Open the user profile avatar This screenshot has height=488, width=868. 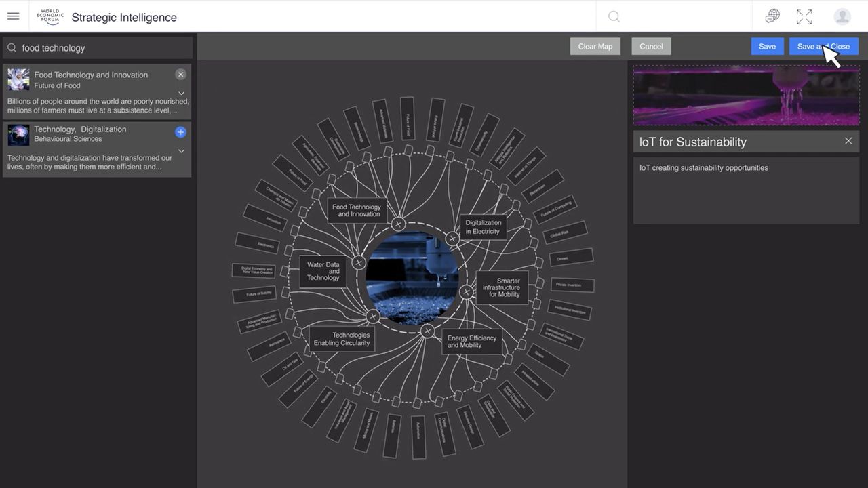842,17
